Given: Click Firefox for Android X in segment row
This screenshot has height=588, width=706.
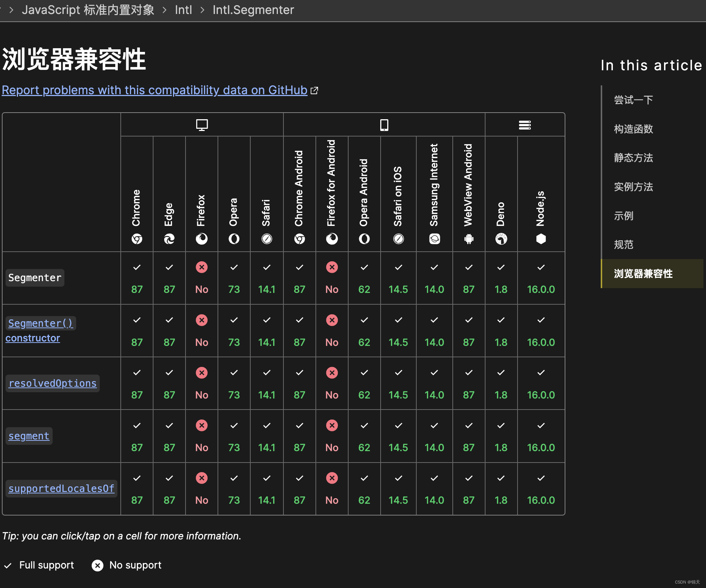Looking at the screenshot, I should click(x=332, y=425).
